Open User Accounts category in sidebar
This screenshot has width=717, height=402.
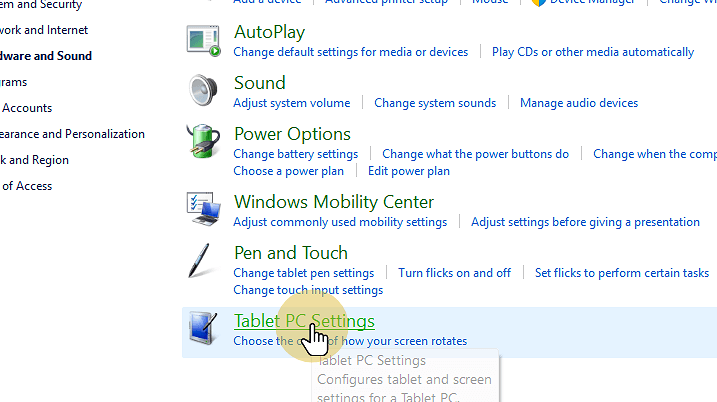26,108
